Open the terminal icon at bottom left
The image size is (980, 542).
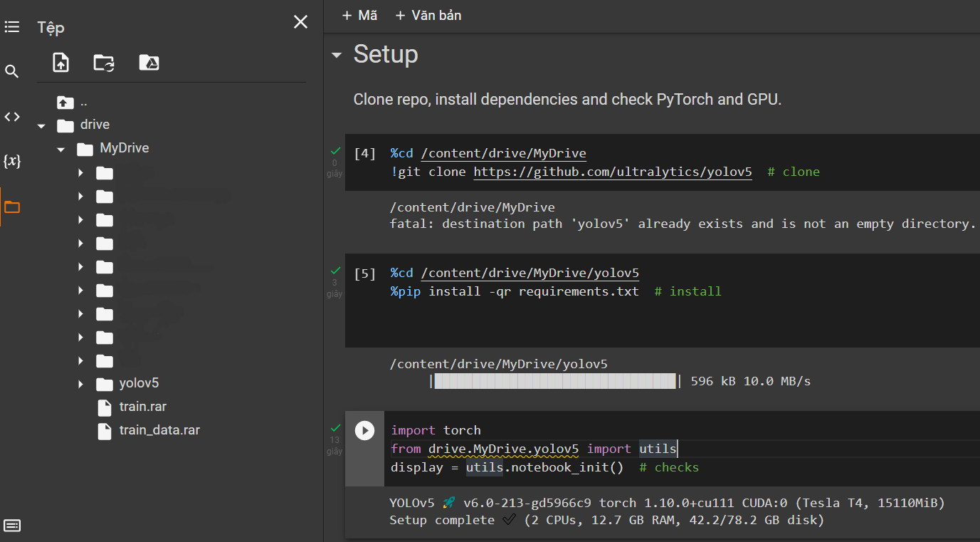(12, 526)
